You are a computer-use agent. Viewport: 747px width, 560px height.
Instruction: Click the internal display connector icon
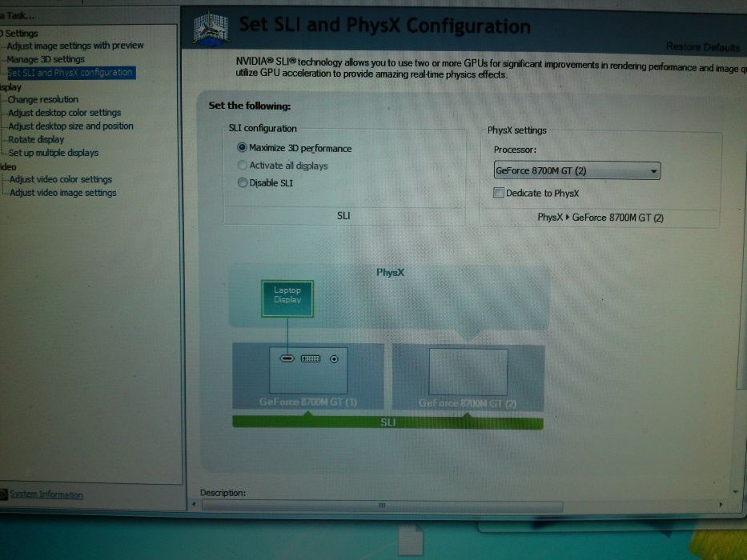[x=287, y=358]
